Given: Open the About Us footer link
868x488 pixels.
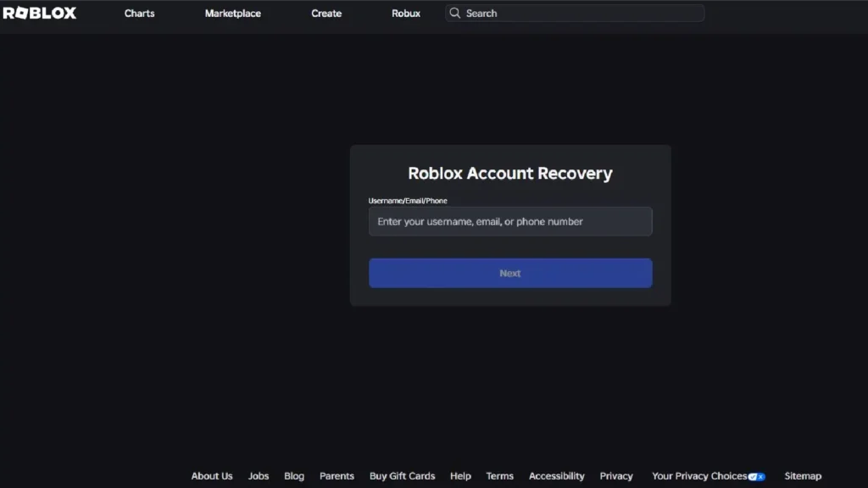Looking at the screenshot, I should pyautogui.click(x=212, y=476).
